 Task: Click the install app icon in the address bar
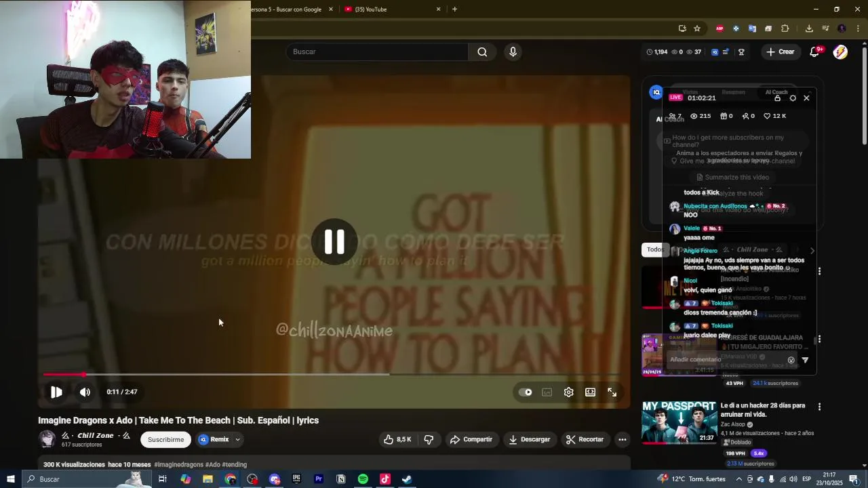(x=682, y=28)
